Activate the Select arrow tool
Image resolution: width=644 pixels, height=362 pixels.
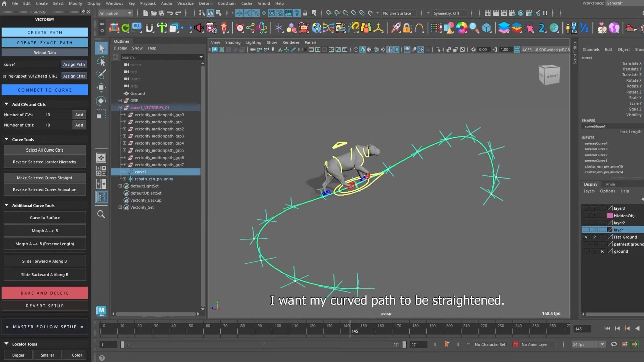101,48
